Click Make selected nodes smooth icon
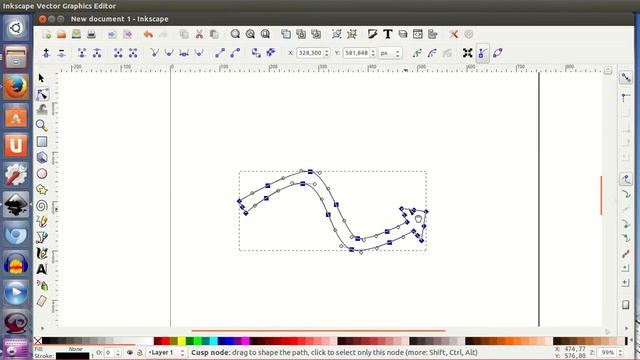 [169, 53]
